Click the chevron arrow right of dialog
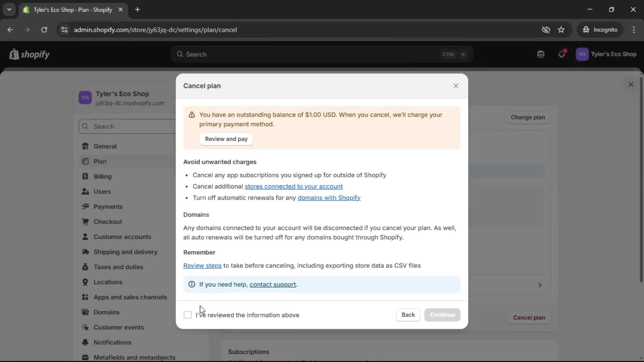 pos(540,285)
